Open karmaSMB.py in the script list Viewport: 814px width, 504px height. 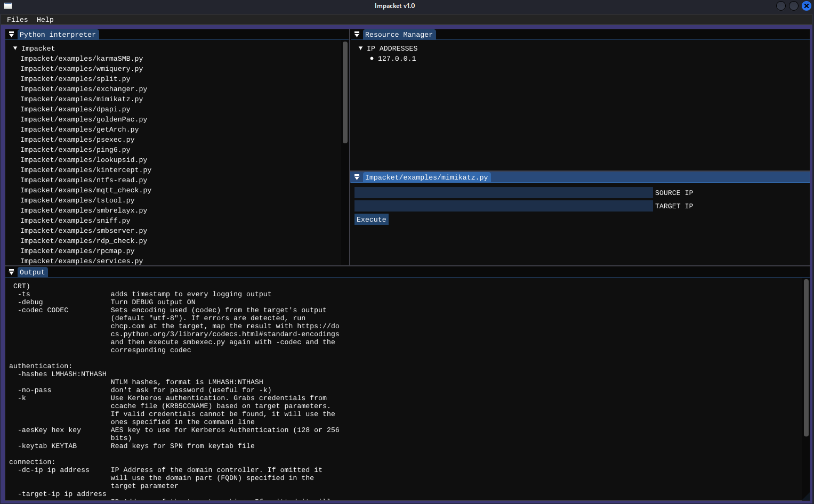(82, 59)
